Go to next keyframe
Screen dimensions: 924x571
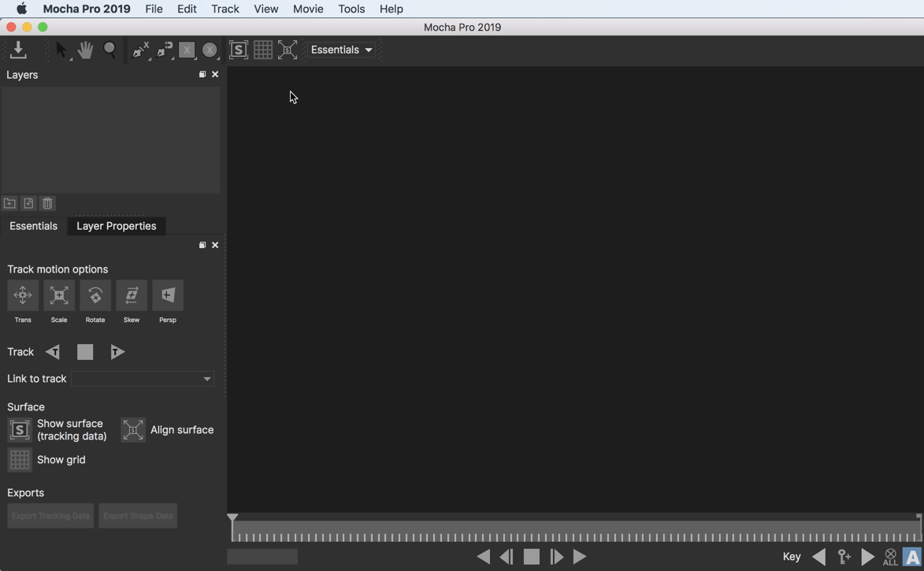(x=868, y=557)
